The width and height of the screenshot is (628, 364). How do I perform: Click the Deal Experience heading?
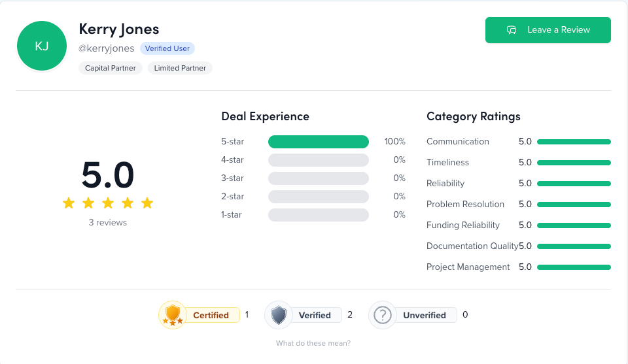point(265,116)
